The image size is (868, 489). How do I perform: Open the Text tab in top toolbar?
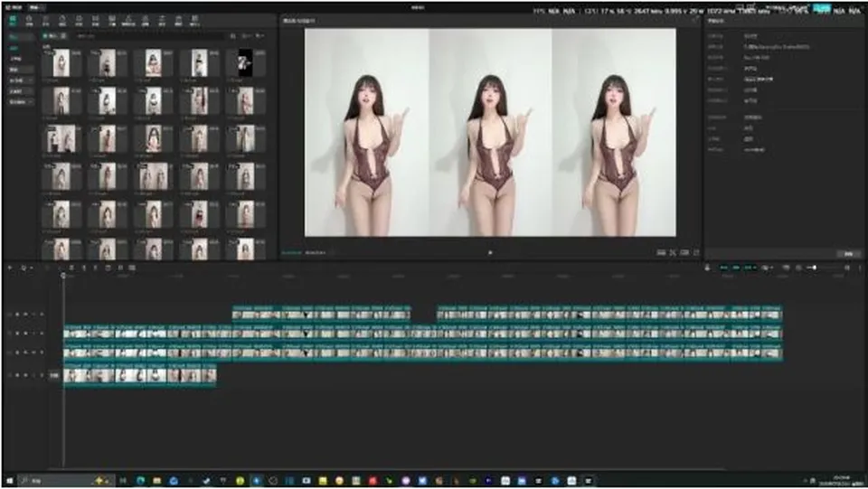46,21
